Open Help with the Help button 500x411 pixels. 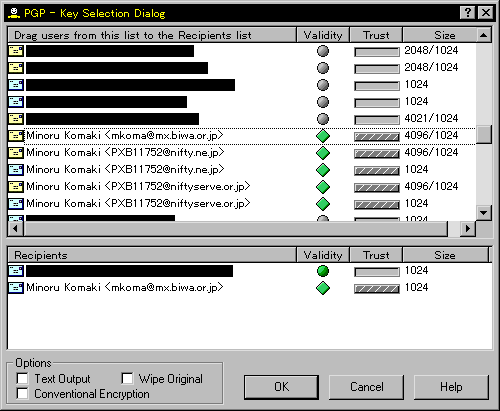(451, 387)
